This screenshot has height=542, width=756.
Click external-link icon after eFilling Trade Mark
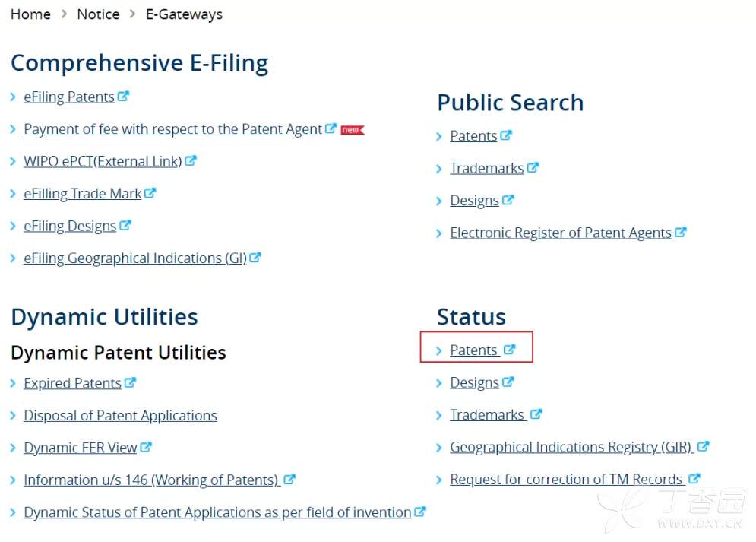(150, 193)
